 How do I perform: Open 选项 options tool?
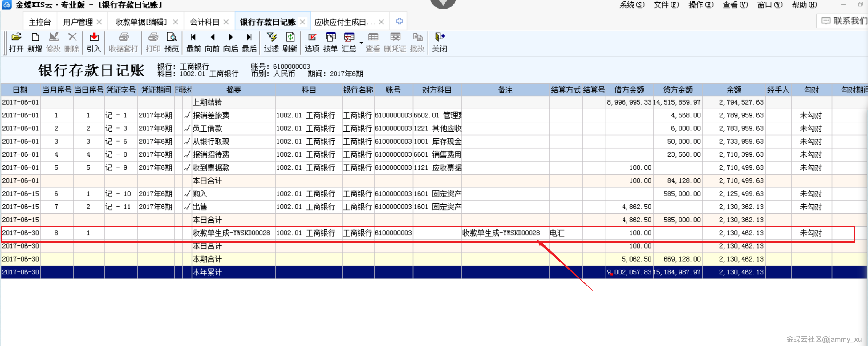pos(312,42)
